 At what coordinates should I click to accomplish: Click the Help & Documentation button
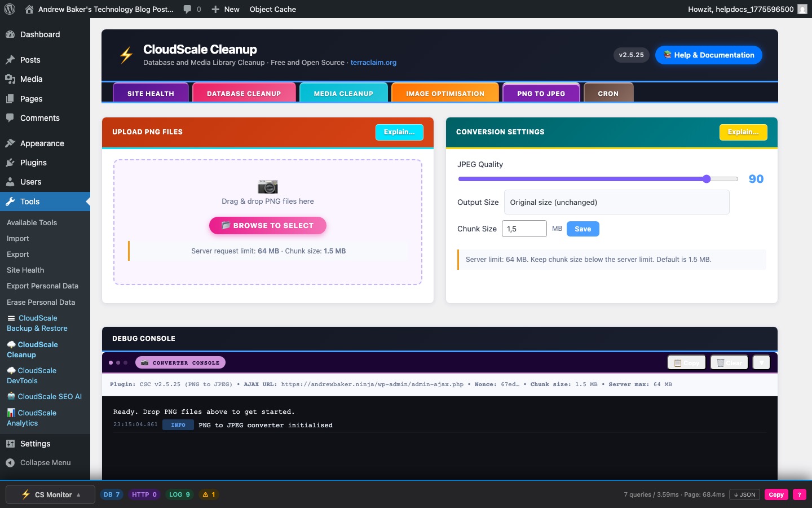[x=708, y=55]
